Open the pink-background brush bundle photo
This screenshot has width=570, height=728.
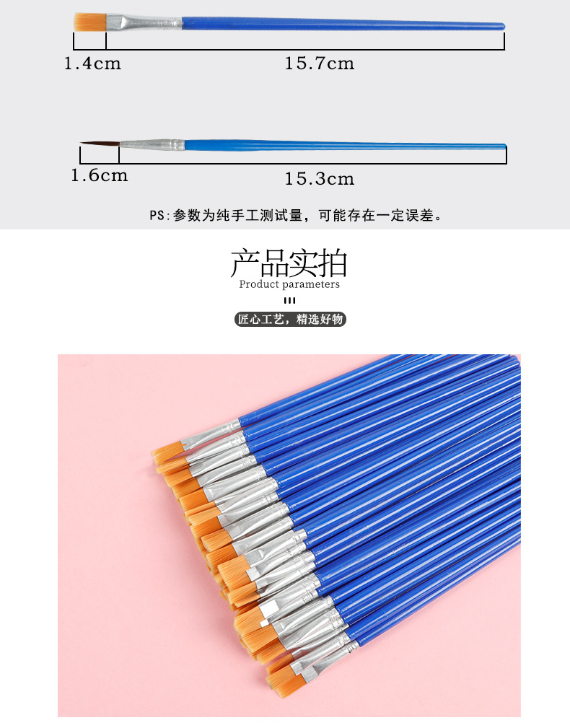click(x=289, y=536)
